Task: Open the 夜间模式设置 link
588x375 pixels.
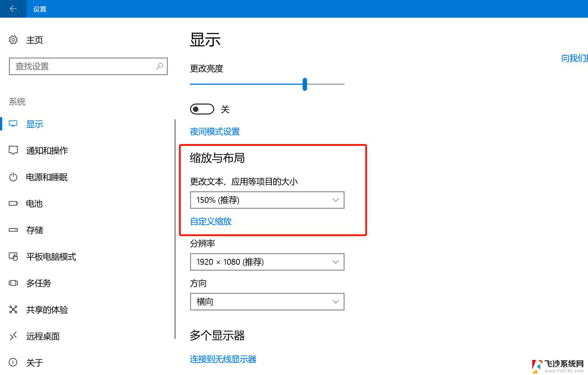Action: click(215, 132)
